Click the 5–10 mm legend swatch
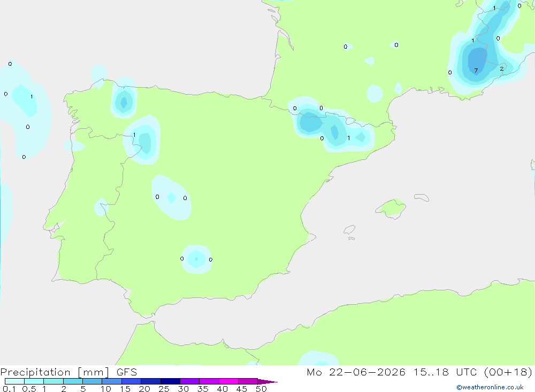This screenshot has width=535, height=392. (x=93, y=381)
